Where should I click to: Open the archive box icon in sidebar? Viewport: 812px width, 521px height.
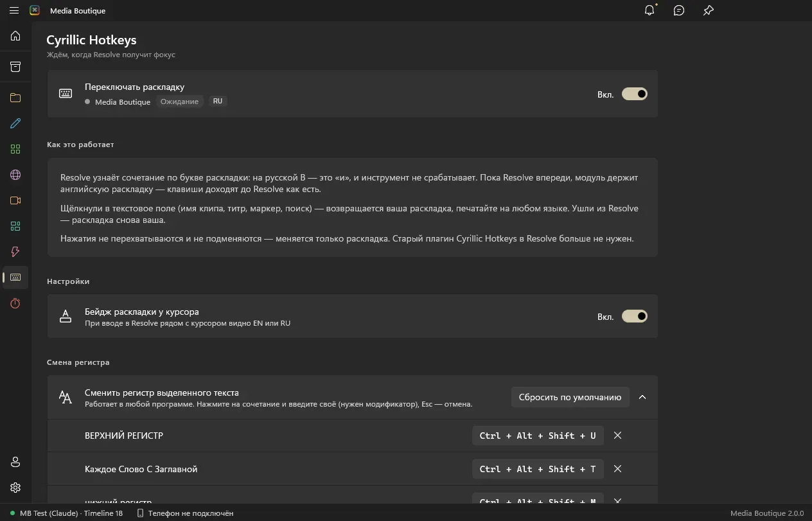click(15, 67)
